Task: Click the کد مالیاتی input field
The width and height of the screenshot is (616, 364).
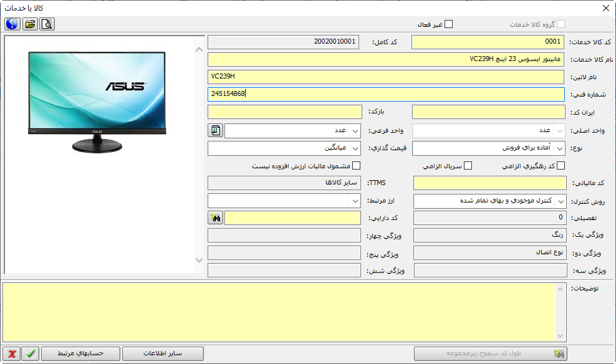Action: tap(490, 183)
